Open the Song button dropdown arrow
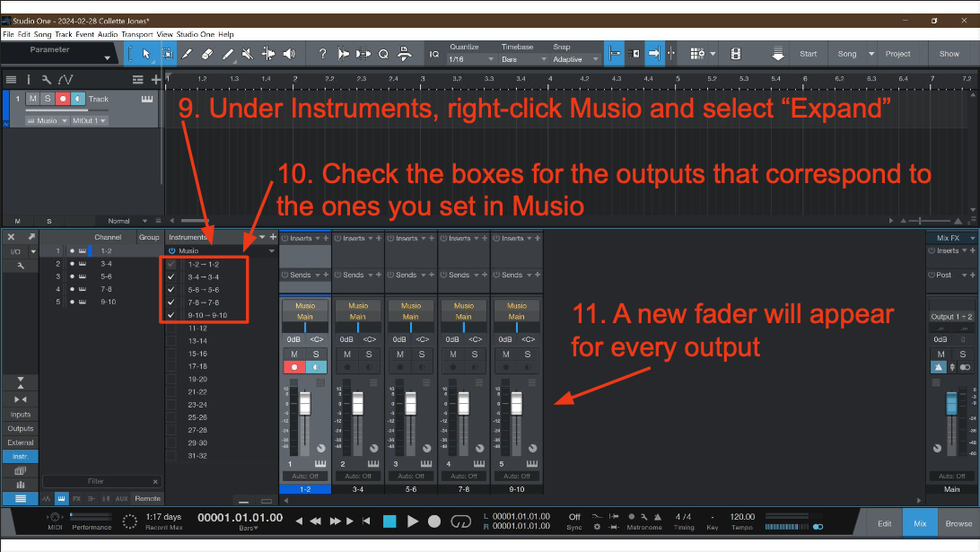Viewport: 980px width, 552px height. [871, 54]
